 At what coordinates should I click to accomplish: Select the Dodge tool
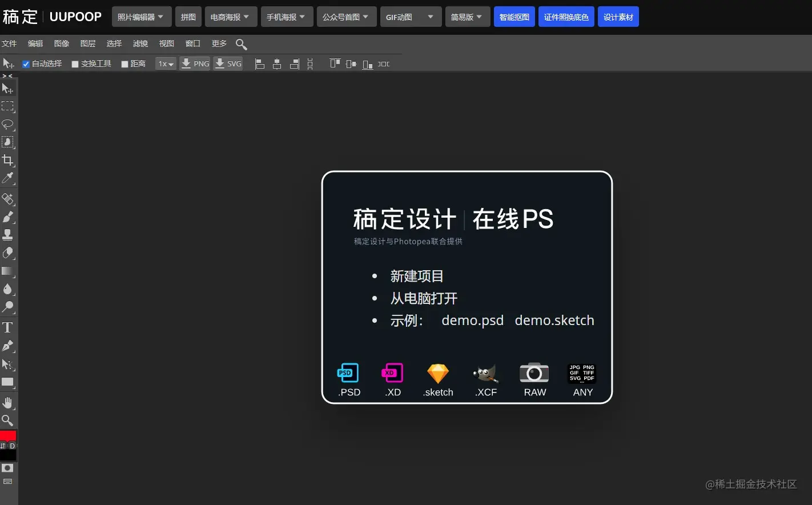[7, 307]
